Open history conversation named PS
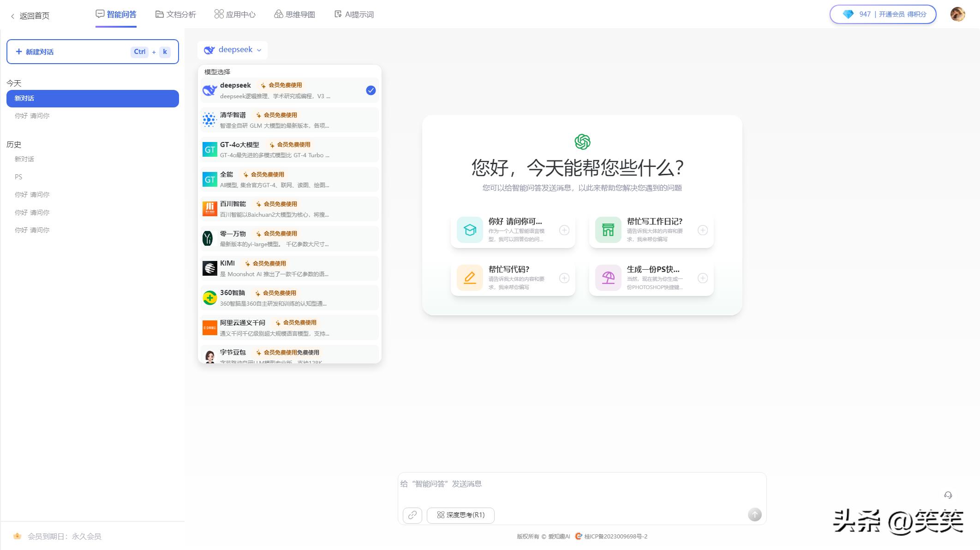 click(x=18, y=177)
